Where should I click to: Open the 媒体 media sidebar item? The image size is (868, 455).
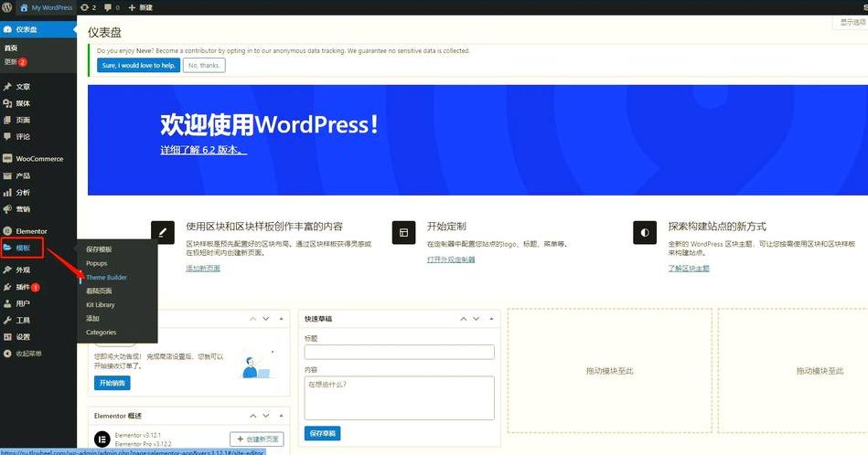(38, 103)
